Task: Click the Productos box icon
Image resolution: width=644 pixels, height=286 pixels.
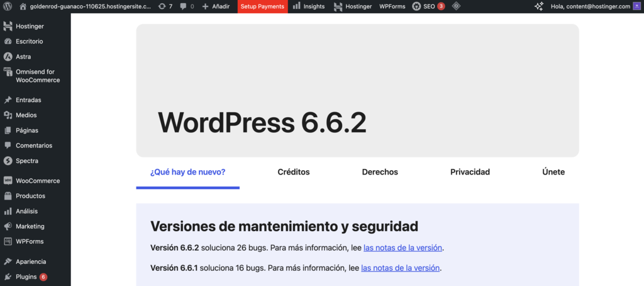Action: 8,196
